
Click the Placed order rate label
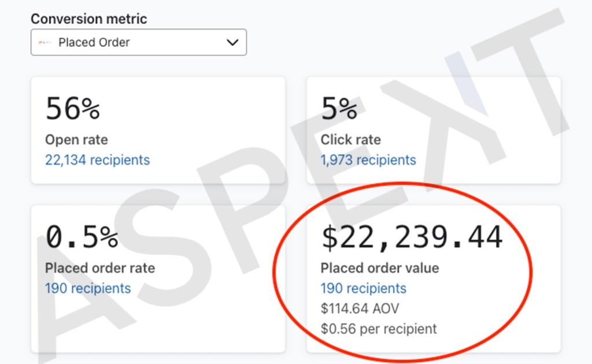pos(100,268)
